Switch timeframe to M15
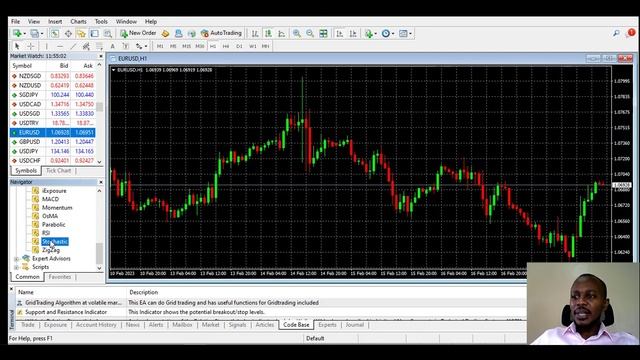Image resolution: width=640 pixels, height=360 pixels. [x=187, y=46]
